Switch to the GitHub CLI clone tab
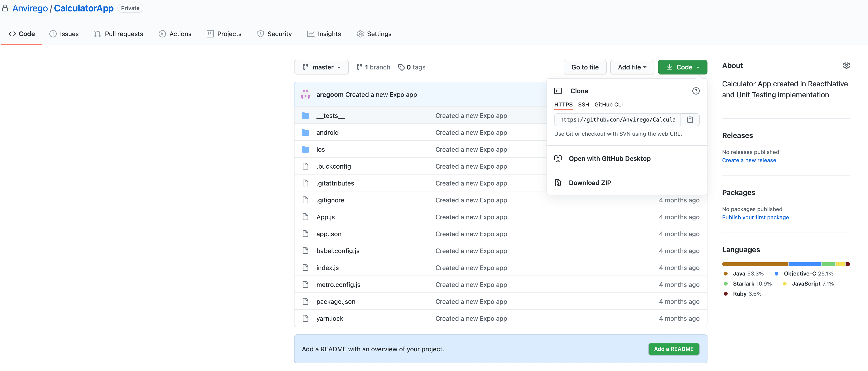 (x=608, y=105)
